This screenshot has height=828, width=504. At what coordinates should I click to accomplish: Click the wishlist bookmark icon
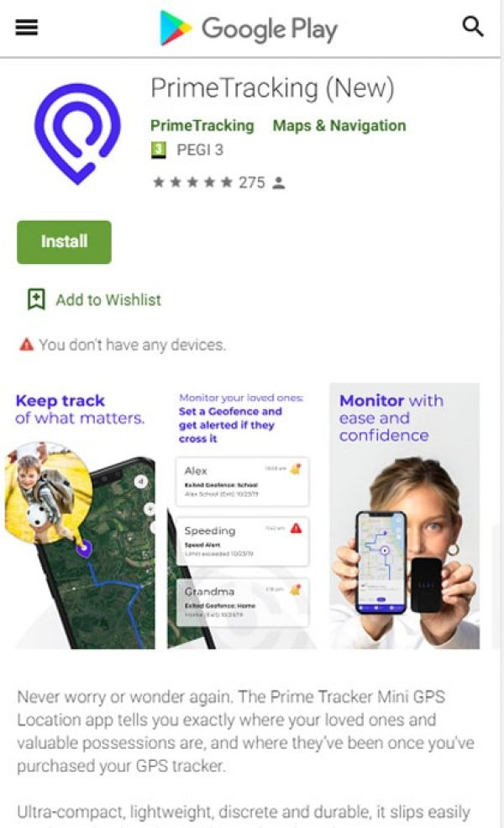36,299
